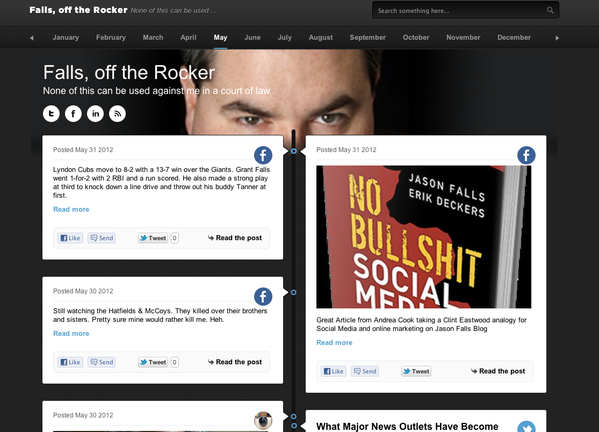Move months navigation right with the arrow
Viewport: 599px width, 432px height.
[557, 38]
